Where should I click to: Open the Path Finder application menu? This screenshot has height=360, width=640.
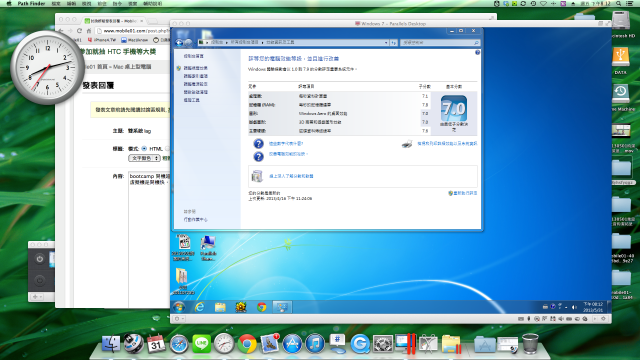pos(31,3)
